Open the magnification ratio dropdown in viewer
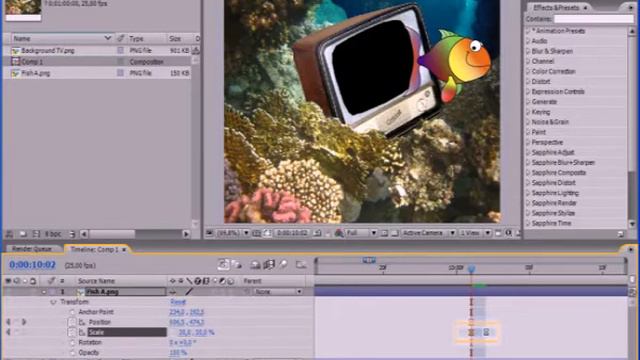 233,233
